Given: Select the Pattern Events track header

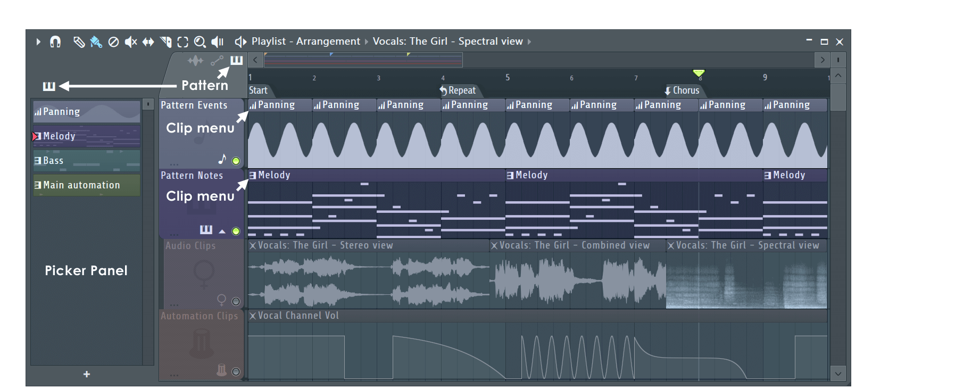Looking at the screenshot, I should click(202, 134).
